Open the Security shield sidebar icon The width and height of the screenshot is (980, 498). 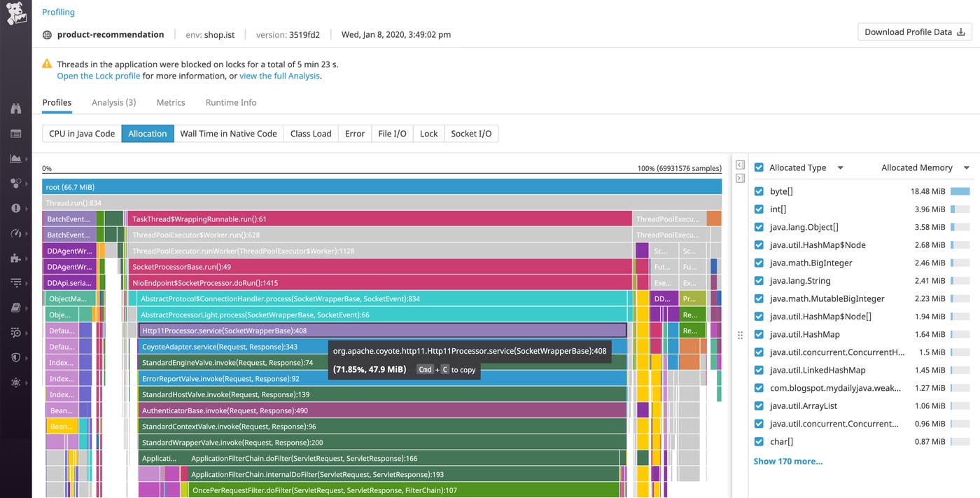(x=15, y=357)
